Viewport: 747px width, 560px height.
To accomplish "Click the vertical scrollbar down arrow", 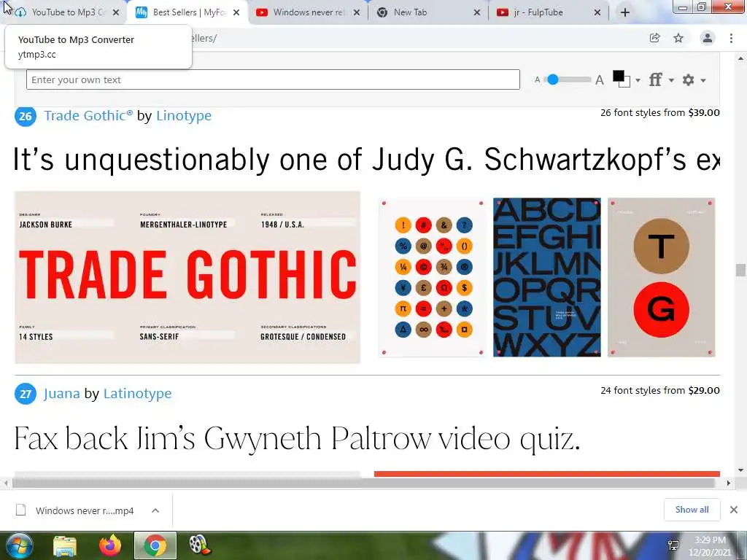I will click(740, 470).
